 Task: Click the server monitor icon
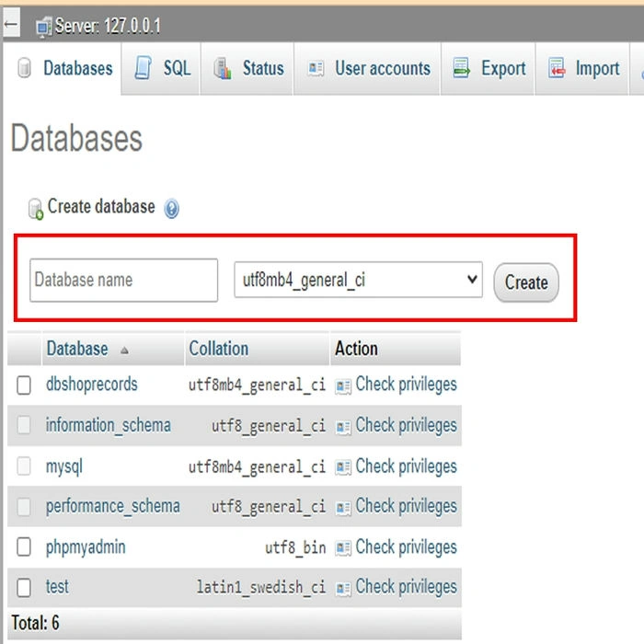click(x=43, y=27)
